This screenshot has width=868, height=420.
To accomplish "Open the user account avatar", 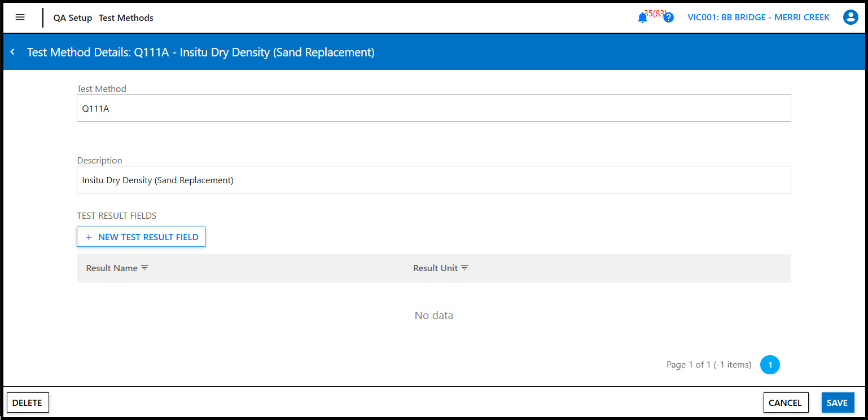I will click(x=850, y=17).
